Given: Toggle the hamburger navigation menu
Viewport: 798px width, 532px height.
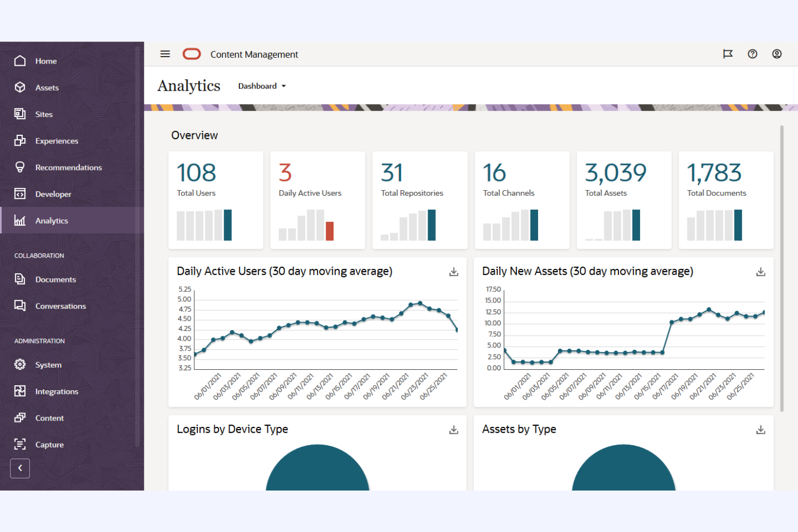Looking at the screenshot, I should coord(165,54).
